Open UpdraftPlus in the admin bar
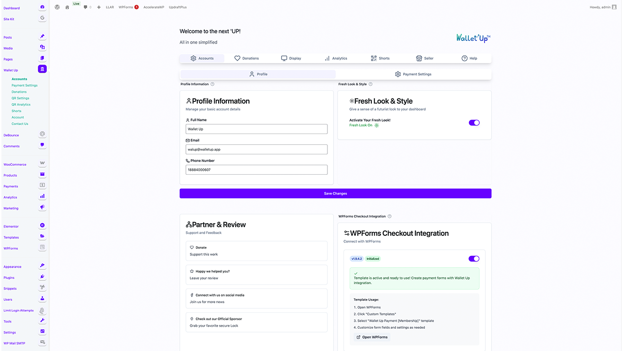Image resolution: width=644 pixels, height=351 pixels. click(177, 7)
